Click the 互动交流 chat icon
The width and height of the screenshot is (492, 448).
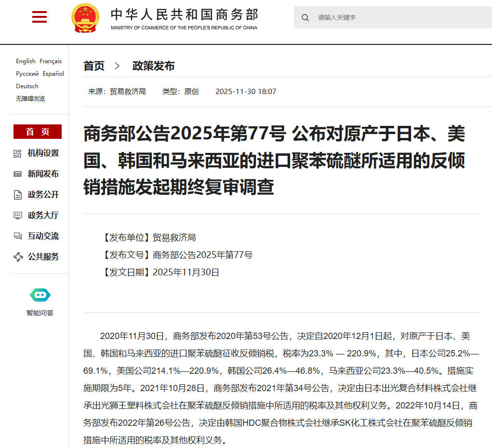pyautogui.click(x=18, y=236)
